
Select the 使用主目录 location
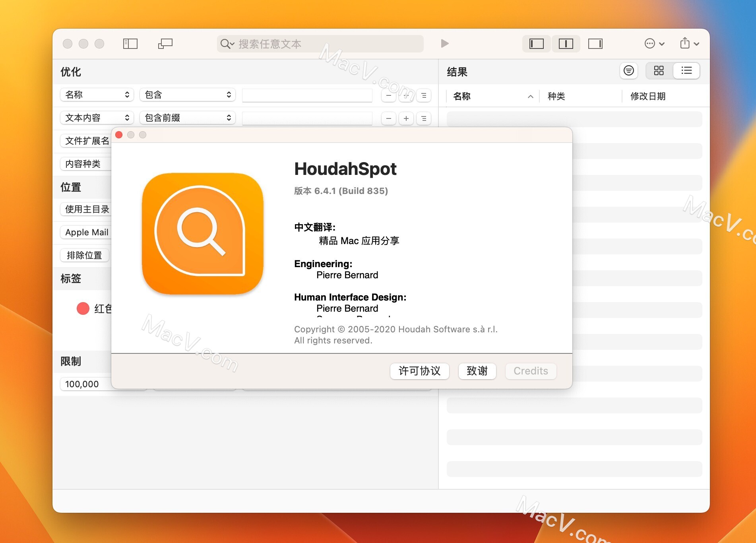[86, 209]
